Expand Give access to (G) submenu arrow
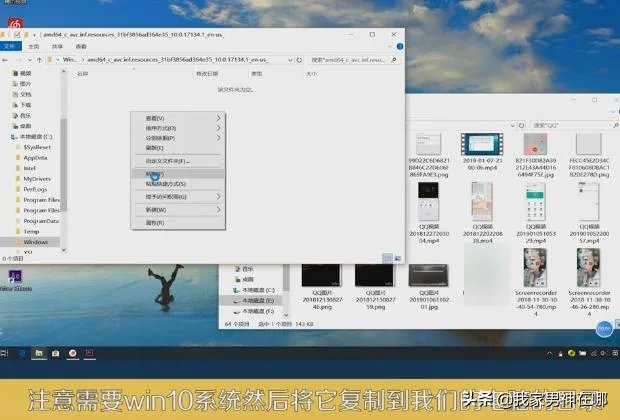 pos(219,197)
